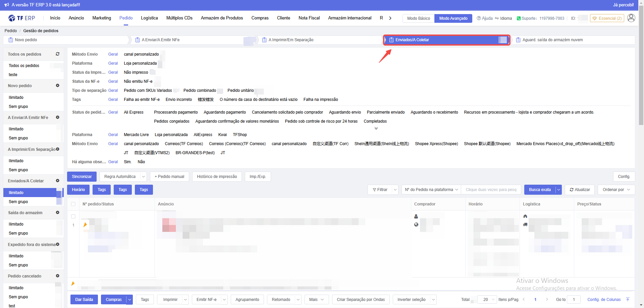Open Nº do Pedido na plataforma selector

(431, 190)
